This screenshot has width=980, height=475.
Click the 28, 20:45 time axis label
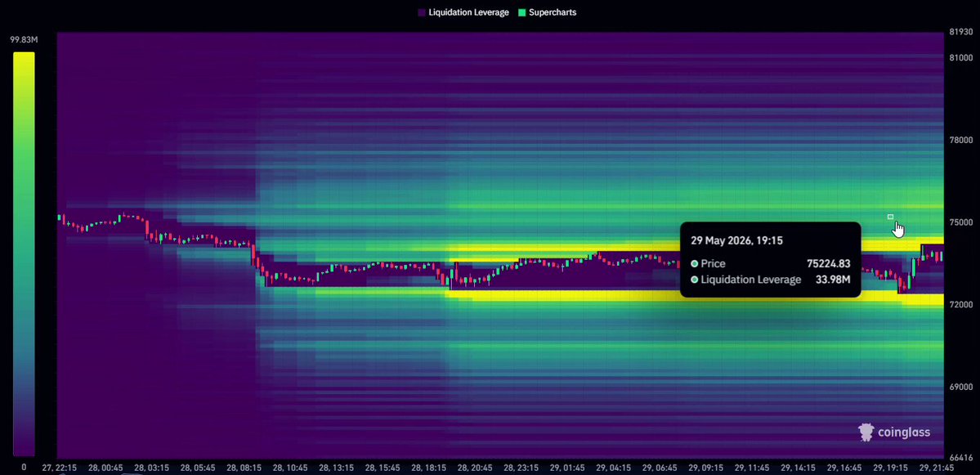476,468
